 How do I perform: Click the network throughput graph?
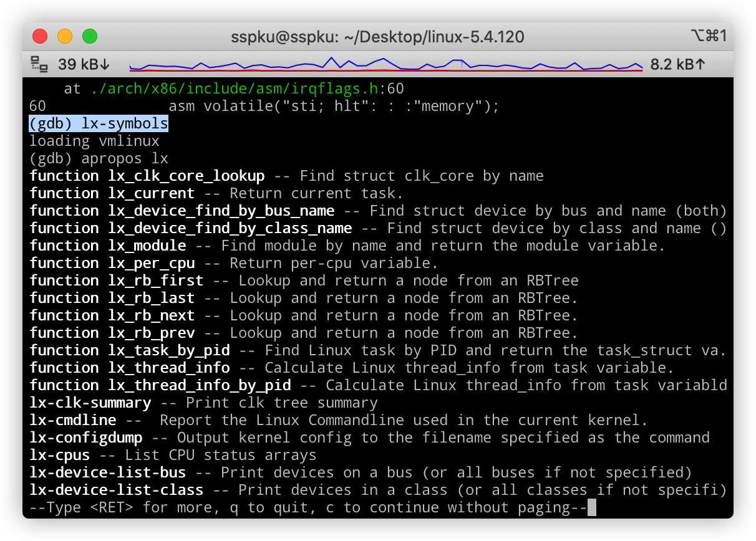(x=385, y=64)
